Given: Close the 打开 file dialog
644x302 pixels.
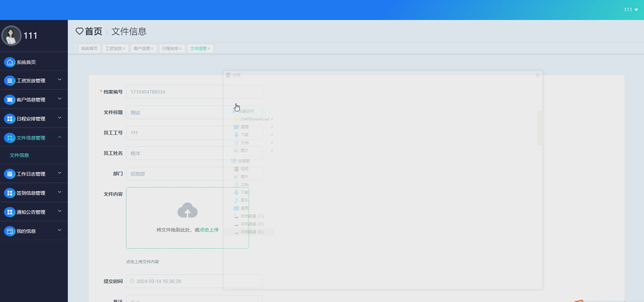Looking at the screenshot, I should [x=538, y=75].
